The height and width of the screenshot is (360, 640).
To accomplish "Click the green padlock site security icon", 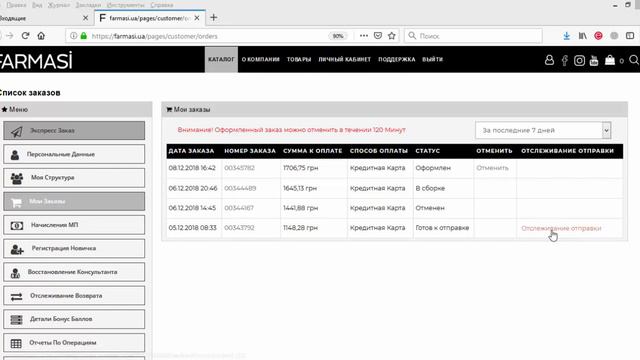I will (84, 36).
